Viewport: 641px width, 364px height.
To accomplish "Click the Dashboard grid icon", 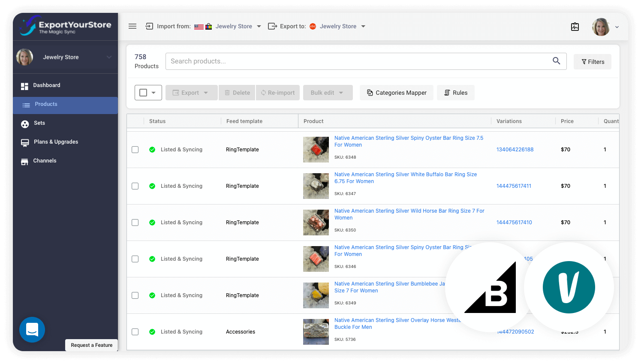I will (x=24, y=86).
